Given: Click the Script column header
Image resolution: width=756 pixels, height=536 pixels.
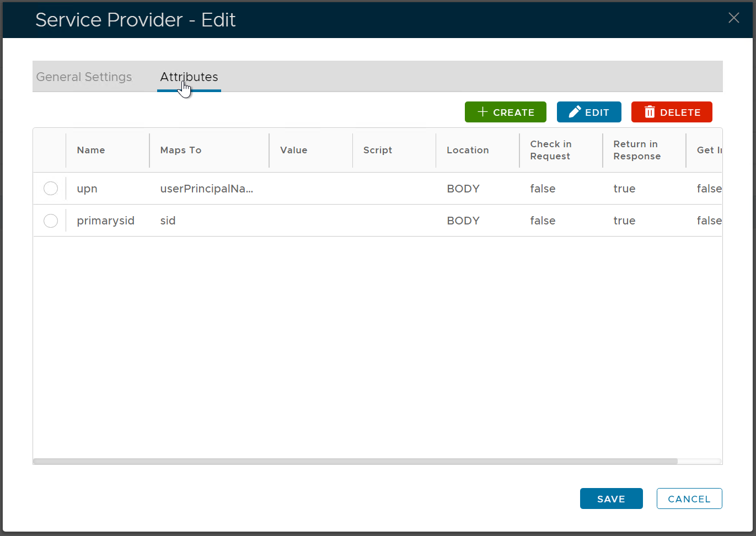Looking at the screenshot, I should [378, 150].
